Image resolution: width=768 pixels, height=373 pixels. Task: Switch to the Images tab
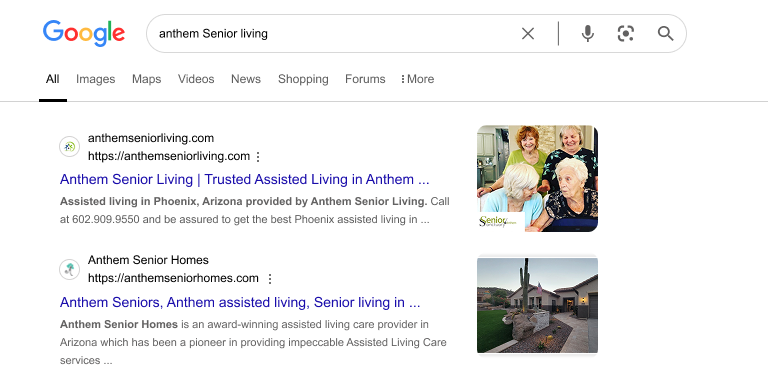(x=96, y=79)
